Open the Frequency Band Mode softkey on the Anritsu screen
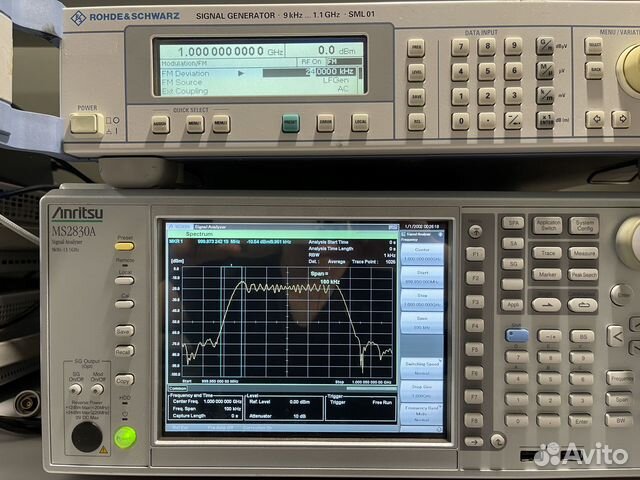 point(422,413)
